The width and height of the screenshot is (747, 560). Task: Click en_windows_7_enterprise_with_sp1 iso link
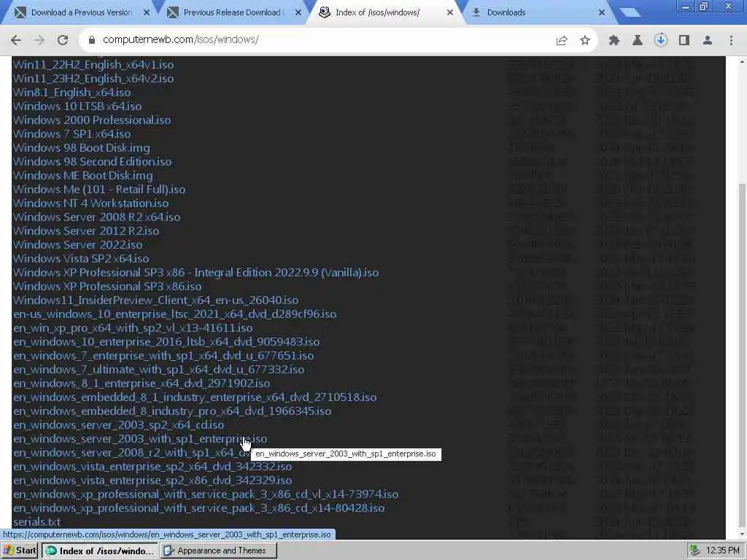(x=163, y=356)
